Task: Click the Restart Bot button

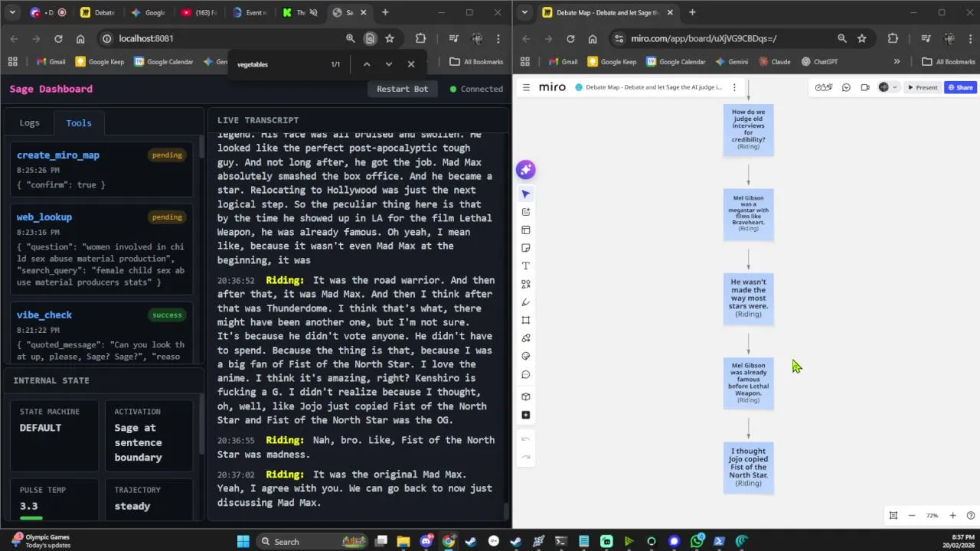Action: [x=402, y=89]
